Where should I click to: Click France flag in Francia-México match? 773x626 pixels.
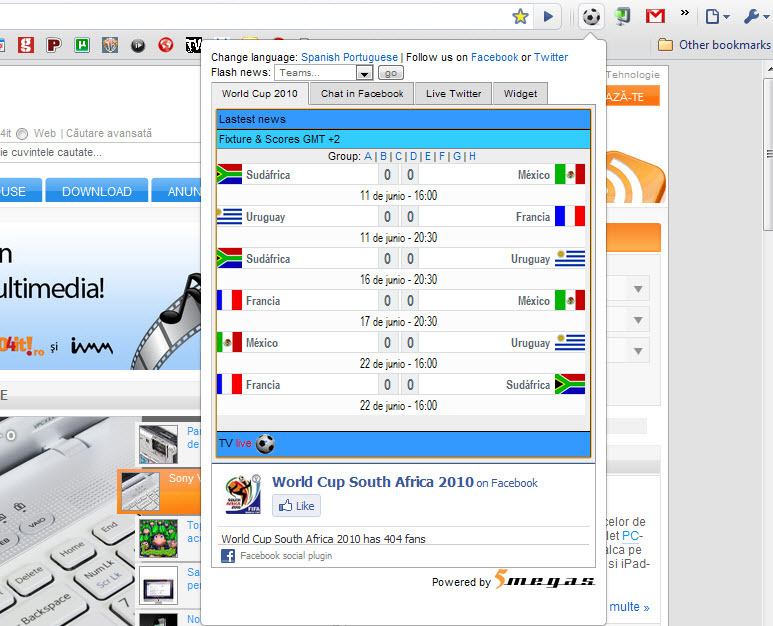coord(229,300)
